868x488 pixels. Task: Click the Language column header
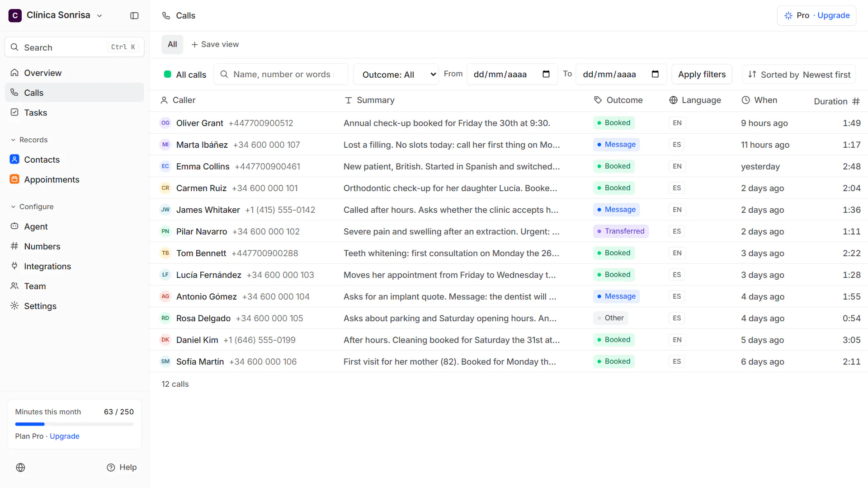pyautogui.click(x=695, y=100)
